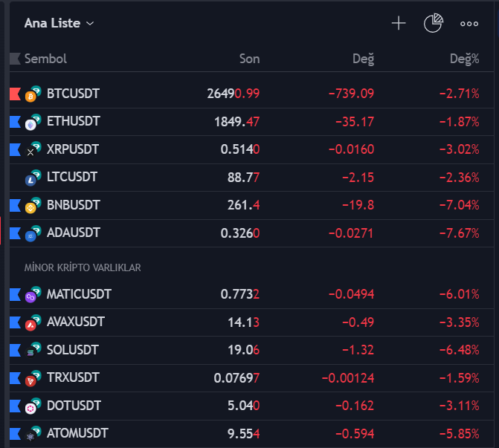Click the MATICUSDT Polygon coin logo
Image resolution: width=499 pixels, height=448 pixels.
click(x=32, y=296)
